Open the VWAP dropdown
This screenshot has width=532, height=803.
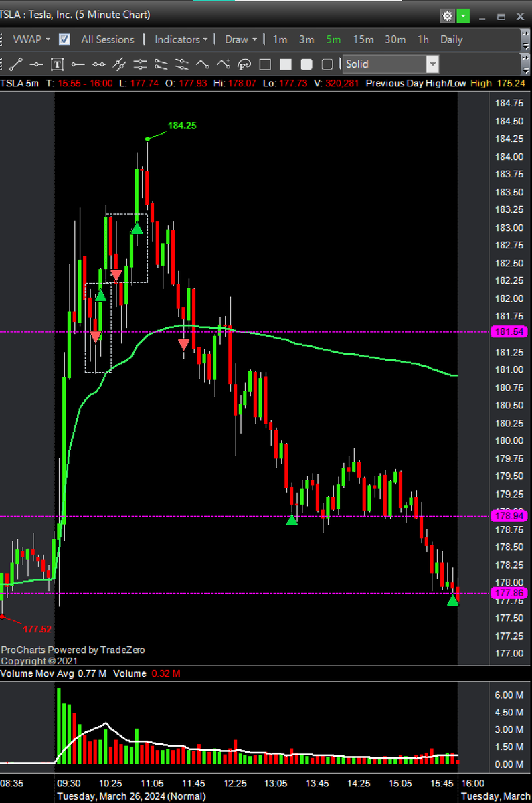(31, 39)
